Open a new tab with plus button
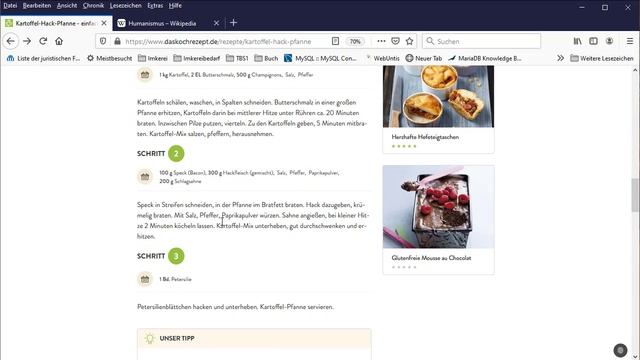Image resolution: width=640 pixels, height=360 pixels. click(x=233, y=23)
